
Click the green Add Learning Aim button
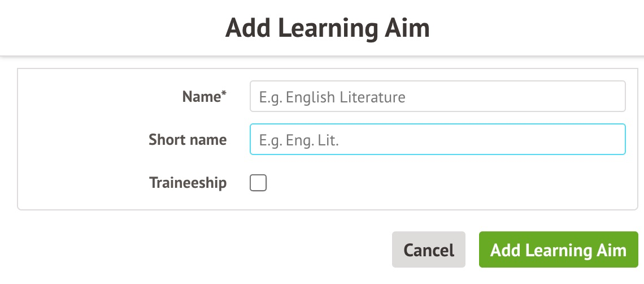558,250
